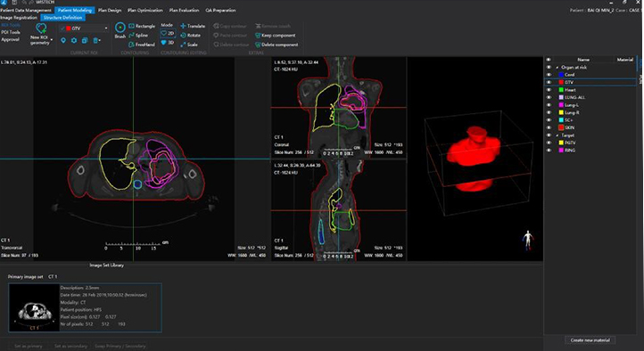Switch contouring mode to 3D

pos(168,43)
